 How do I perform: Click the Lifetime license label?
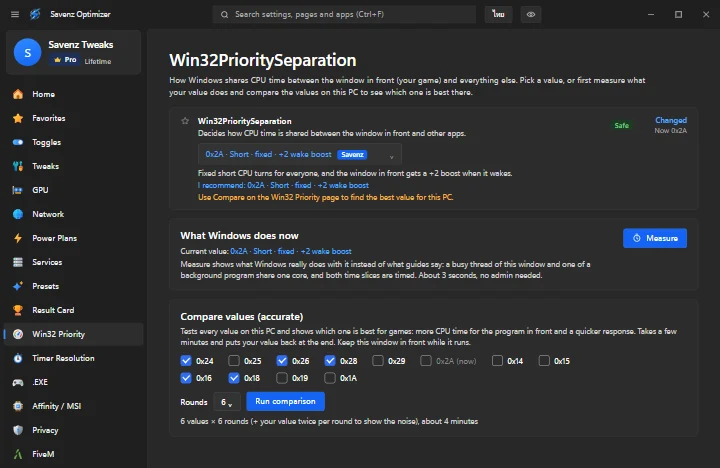point(98,62)
